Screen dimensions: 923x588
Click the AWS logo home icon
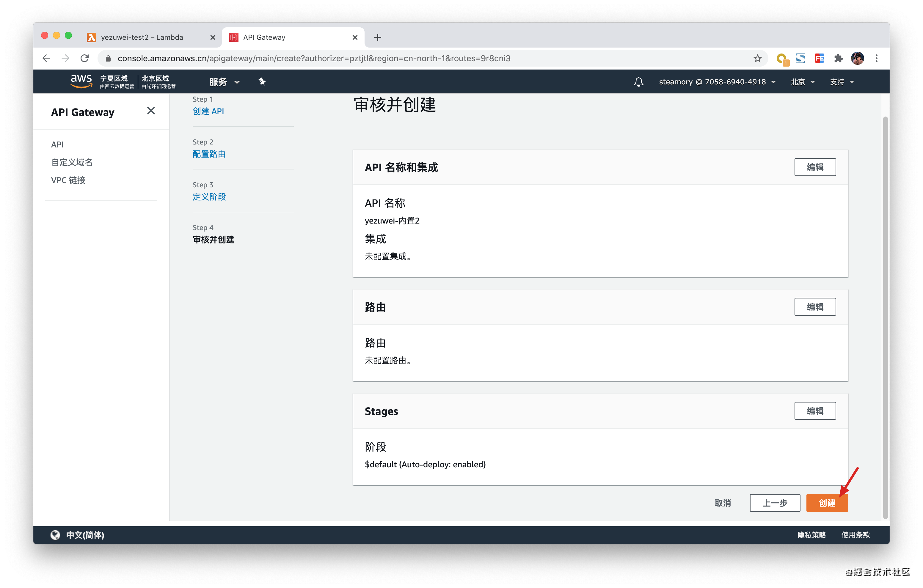click(81, 81)
